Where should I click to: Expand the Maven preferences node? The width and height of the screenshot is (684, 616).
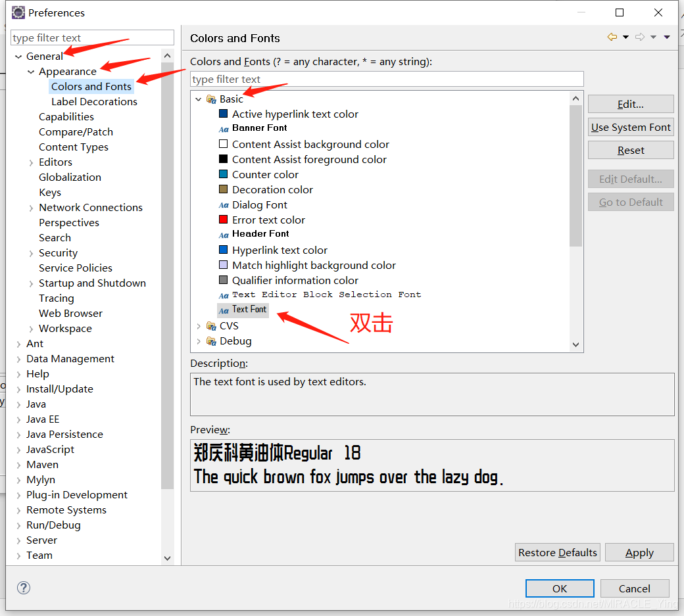(18, 465)
